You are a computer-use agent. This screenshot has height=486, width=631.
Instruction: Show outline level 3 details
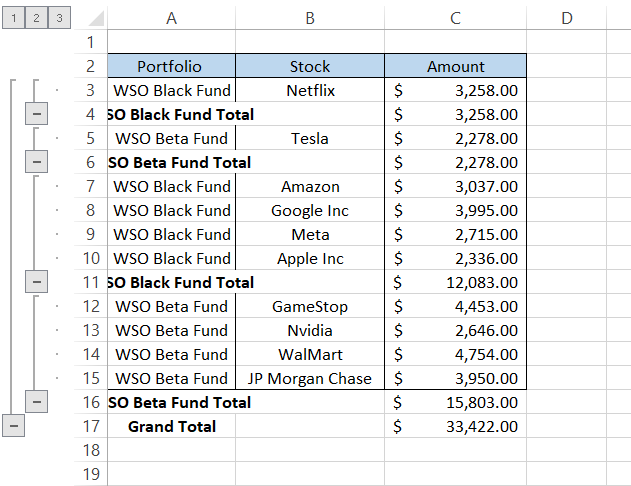click(x=59, y=18)
